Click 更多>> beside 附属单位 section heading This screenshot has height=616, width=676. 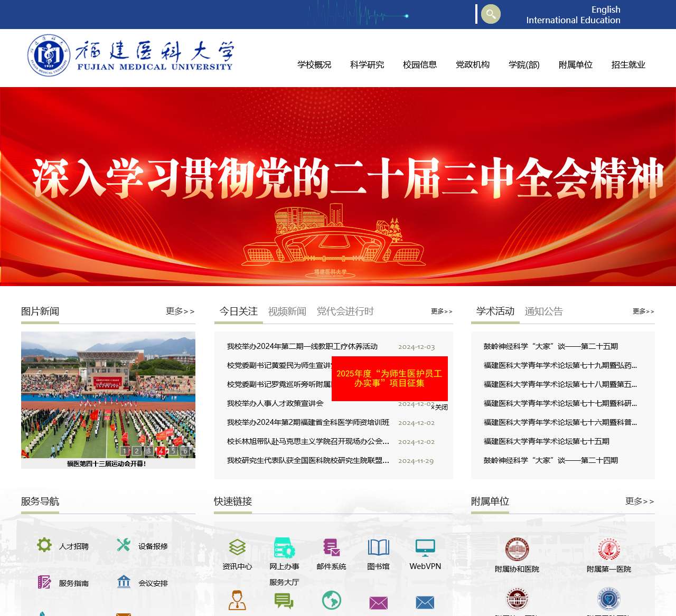tap(640, 501)
